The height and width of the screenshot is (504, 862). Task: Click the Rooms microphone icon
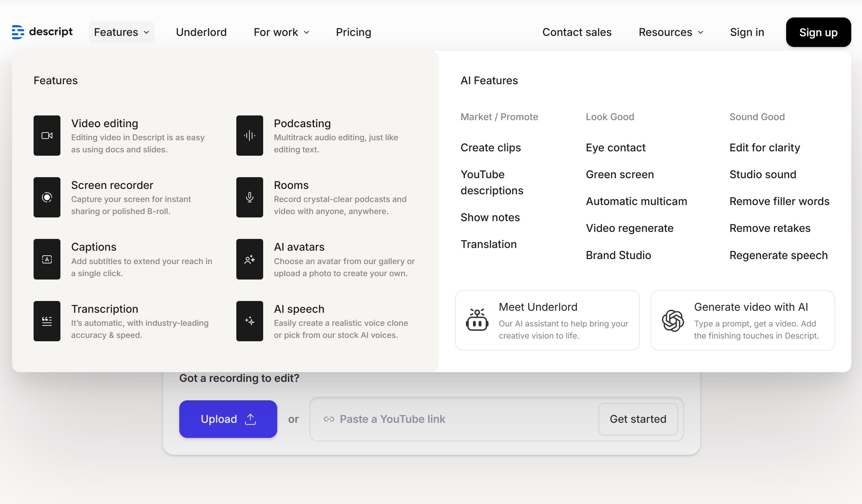pos(249,197)
